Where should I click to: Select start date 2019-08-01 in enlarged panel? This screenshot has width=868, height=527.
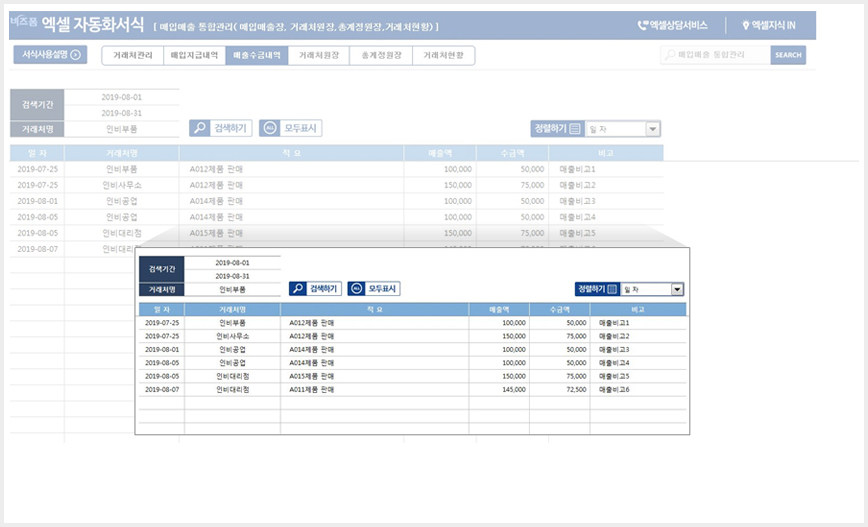(x=232, y=263)
